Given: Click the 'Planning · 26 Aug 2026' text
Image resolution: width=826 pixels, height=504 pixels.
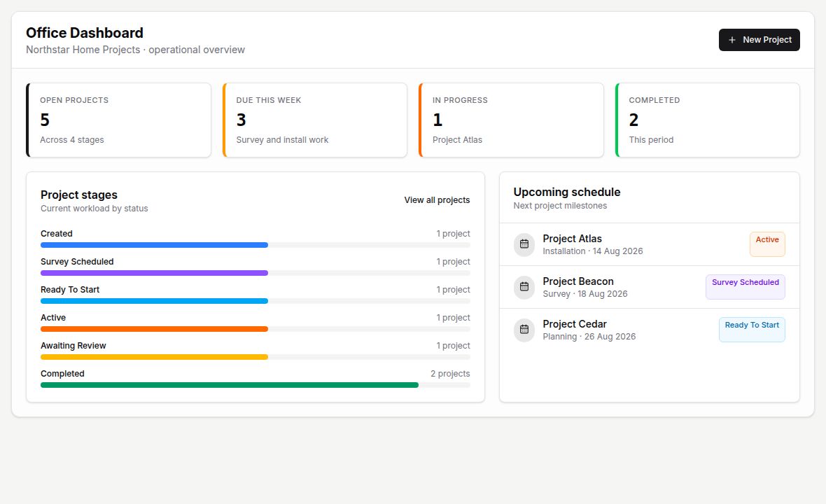Looking at the screenshot, I should point(589,337).
